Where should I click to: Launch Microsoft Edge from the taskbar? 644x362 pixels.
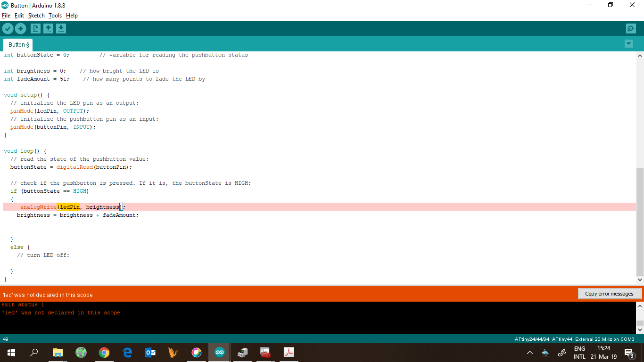point(127,353)
